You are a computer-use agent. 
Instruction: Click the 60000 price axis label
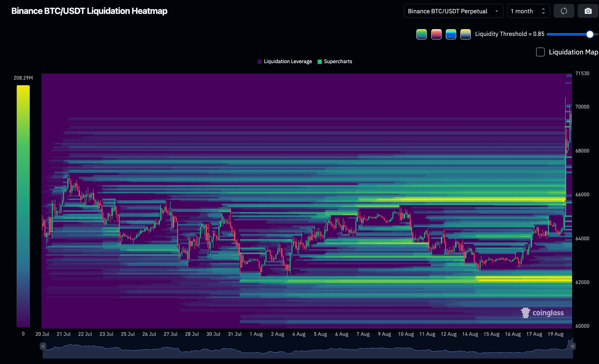[x=582, y=326]
